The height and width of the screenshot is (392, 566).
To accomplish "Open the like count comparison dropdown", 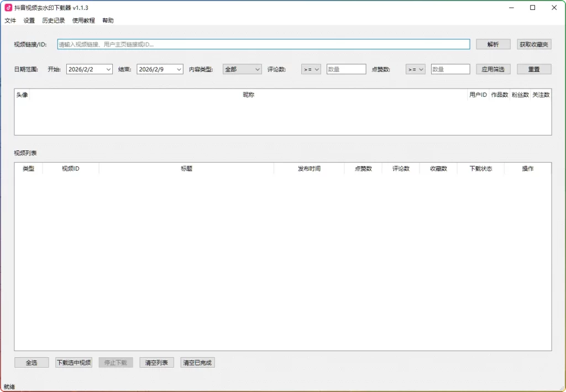I will [x=415, y=69].
